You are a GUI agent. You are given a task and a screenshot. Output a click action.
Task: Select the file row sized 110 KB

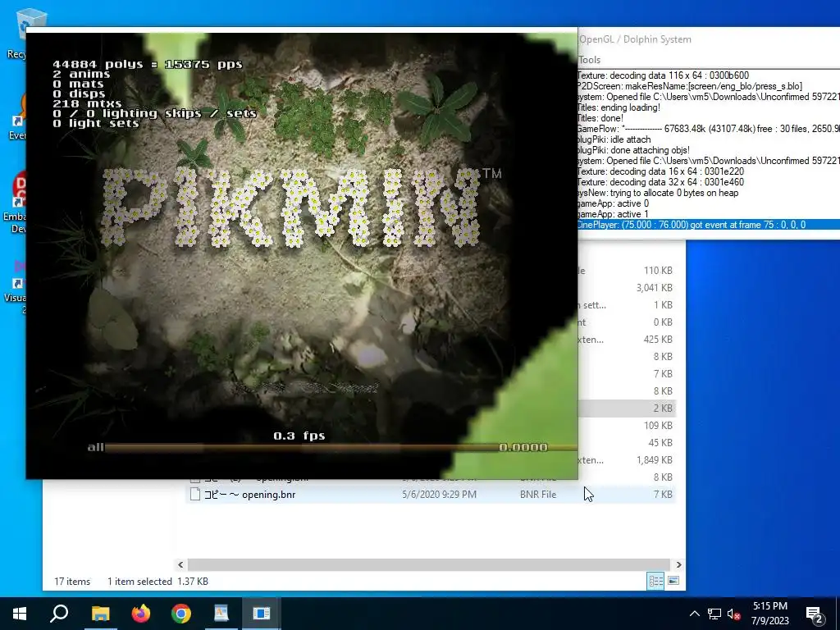click(x=627, y=271)
